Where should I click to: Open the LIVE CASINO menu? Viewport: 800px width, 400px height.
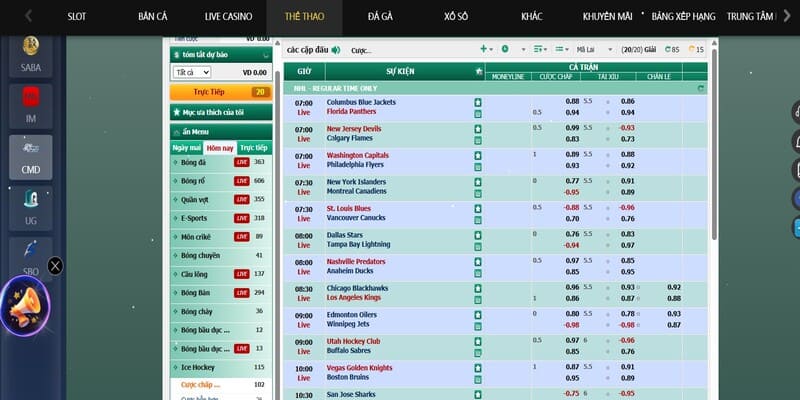[x=229, y=16]
